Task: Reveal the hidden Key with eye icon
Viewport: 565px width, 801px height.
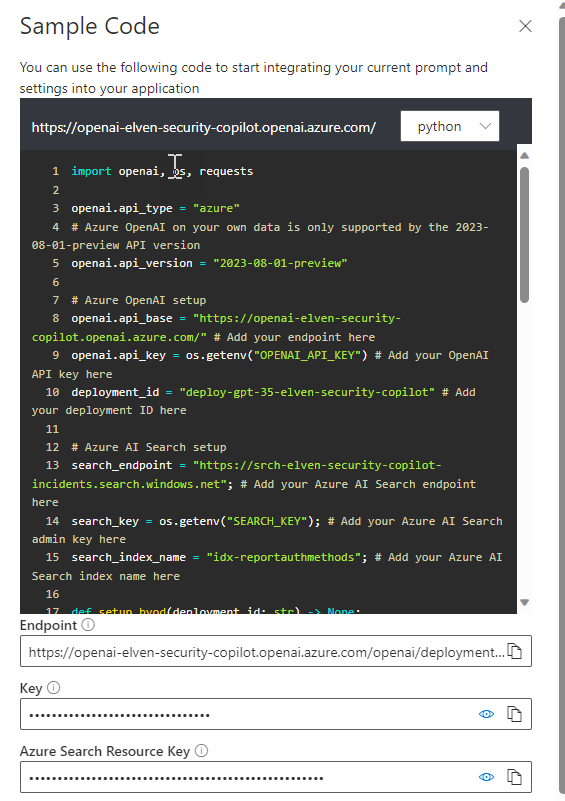Action: (x=486, y=714)
